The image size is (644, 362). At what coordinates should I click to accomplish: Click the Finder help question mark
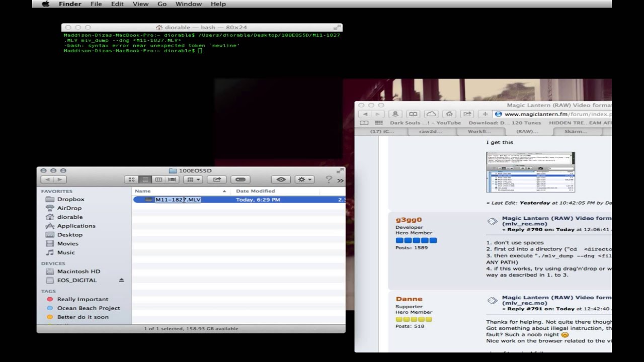click(329, 179)
